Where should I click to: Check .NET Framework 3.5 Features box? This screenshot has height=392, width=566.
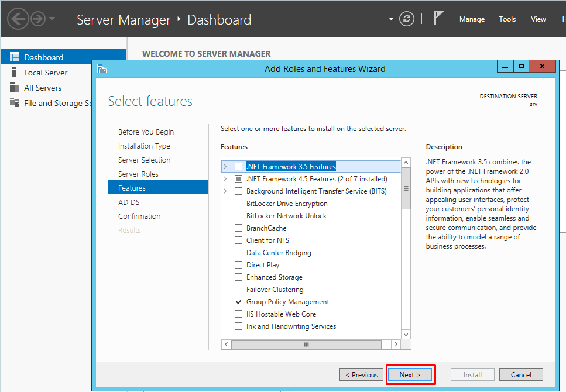coord(238,166)
